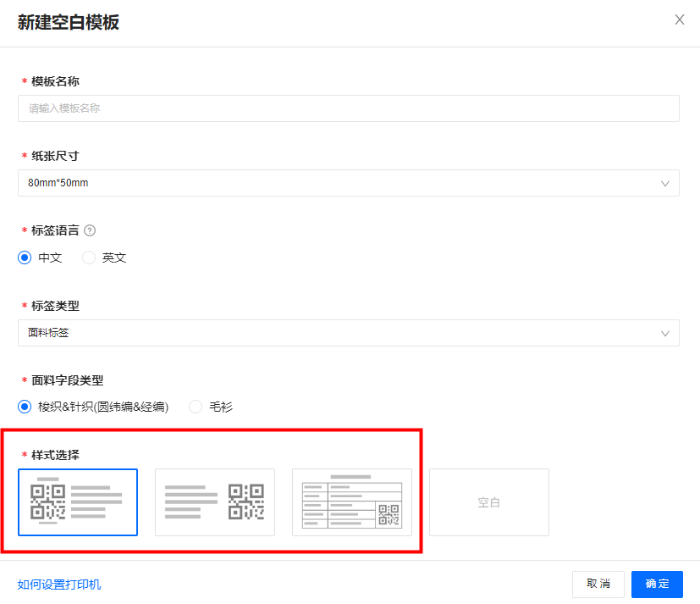700x604 pixels.
Task: Select the 毛衫 radio option
Action: (x=196, y=407)
